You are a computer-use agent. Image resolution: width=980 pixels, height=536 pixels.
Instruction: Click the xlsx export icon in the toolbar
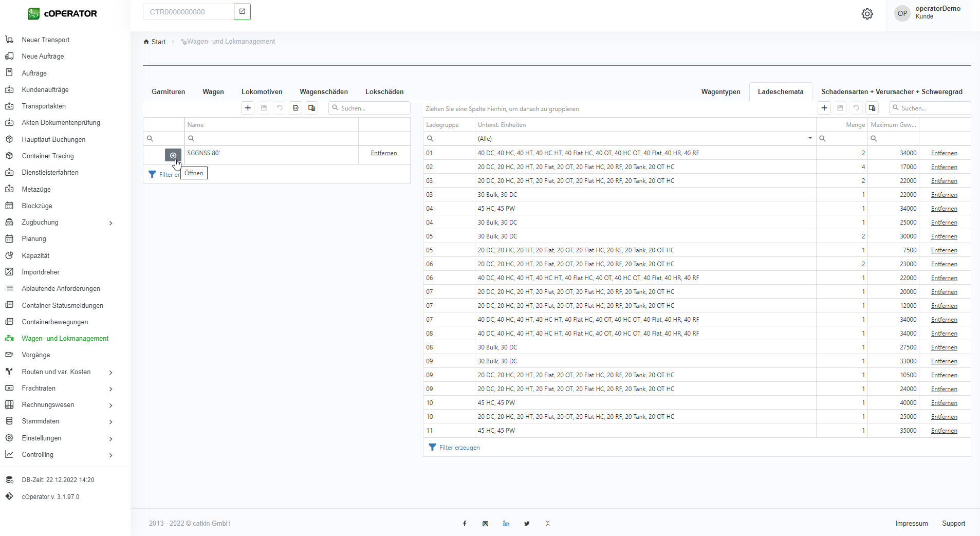tap(295, 108)
